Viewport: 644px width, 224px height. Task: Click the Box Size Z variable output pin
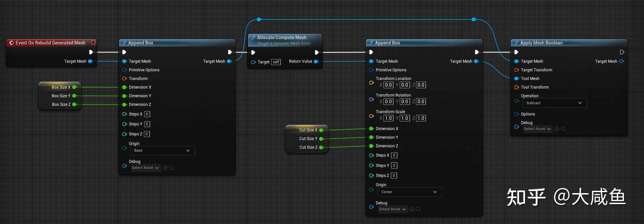pyautogui.click(x=74, y=104)
